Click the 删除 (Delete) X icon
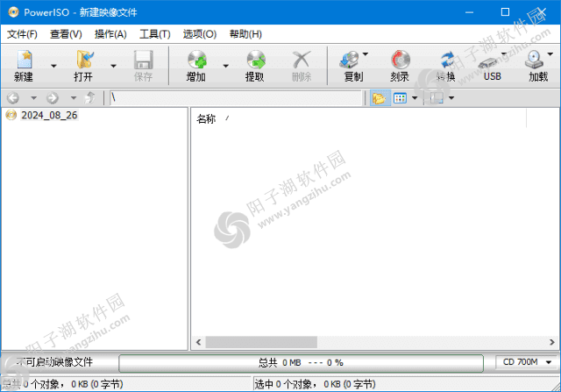 click(302, 60)
